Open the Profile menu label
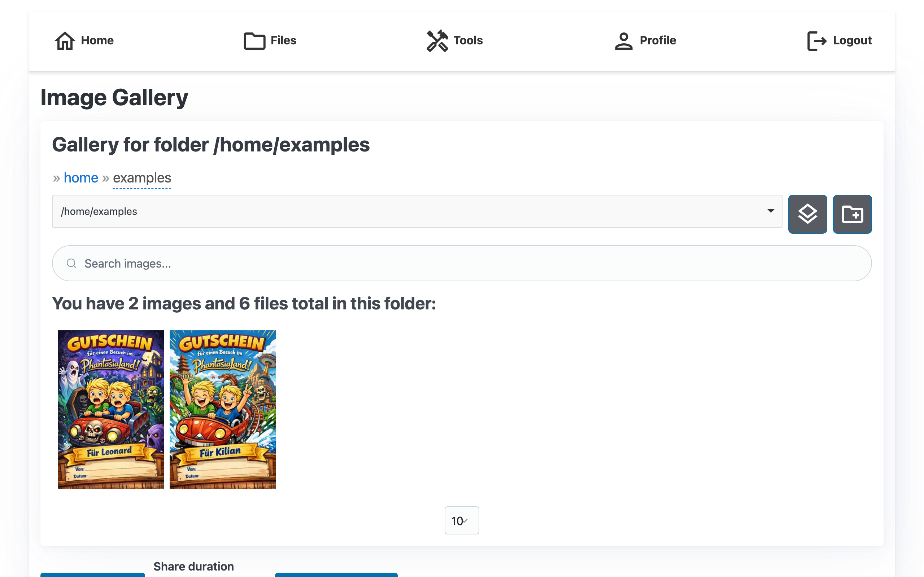Screen dimensions: 924x577 point(658,40)
